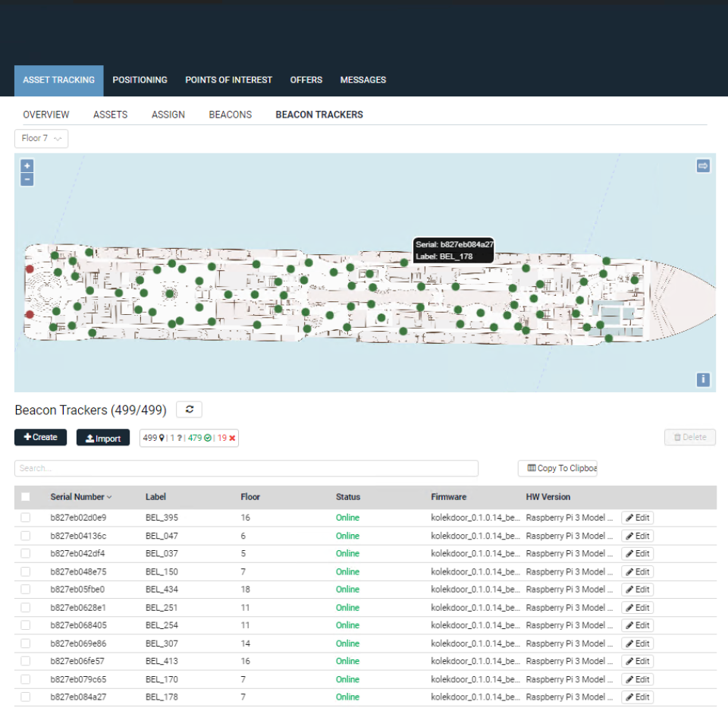Screen dimensions: 728x708
Task: Click the 499 location pin filter icon
Action: (x=162, y=438)
